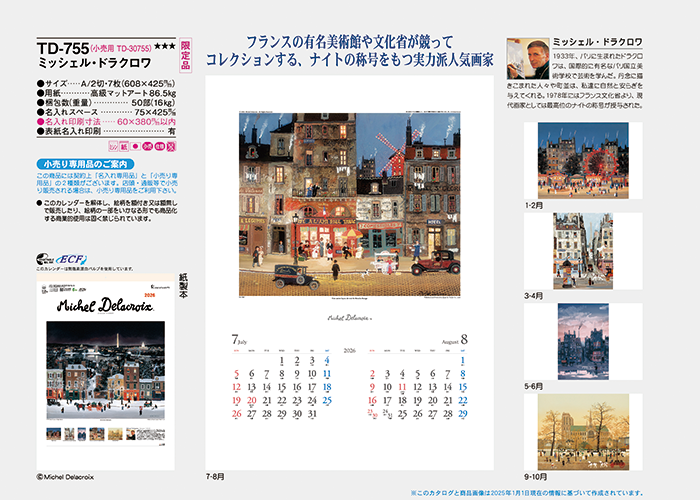Click the large Moulin Rouge street painting
The image size is (700, 500).
tap(349, 204)
